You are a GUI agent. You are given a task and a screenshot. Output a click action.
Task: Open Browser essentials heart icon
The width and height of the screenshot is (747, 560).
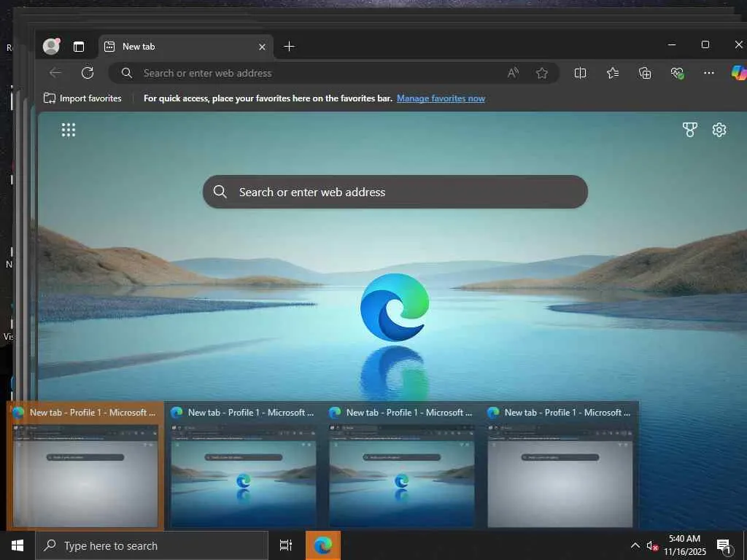point(677,73)
